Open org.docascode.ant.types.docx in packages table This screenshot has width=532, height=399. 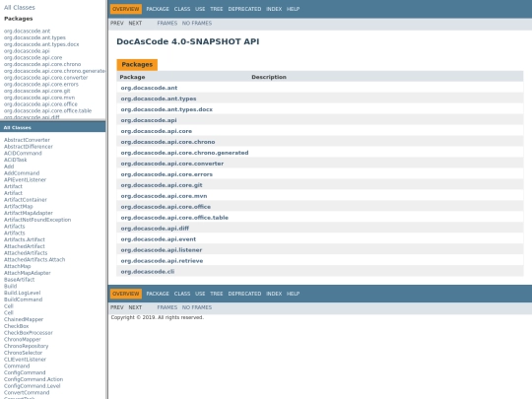pyautogui.click(x=166, y=109)
